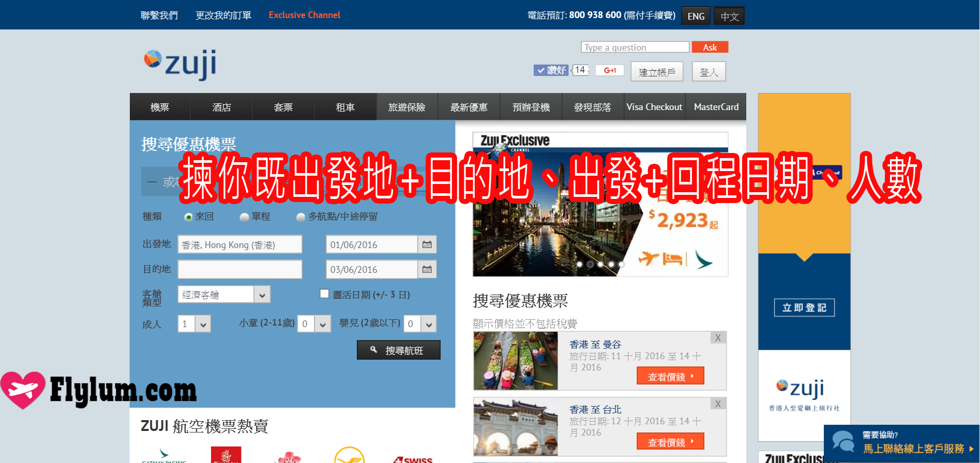Click the 搜尋航班 search button

(x=399, y=350)
